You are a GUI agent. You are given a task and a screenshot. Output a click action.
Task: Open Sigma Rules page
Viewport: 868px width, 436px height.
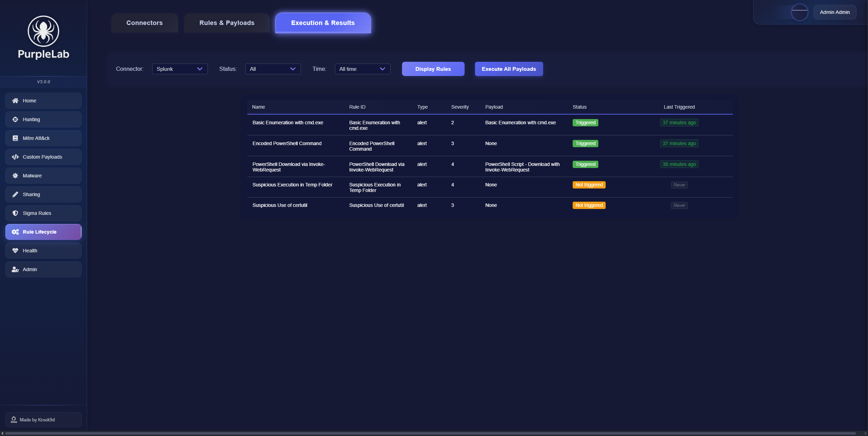tap(43, 213)
